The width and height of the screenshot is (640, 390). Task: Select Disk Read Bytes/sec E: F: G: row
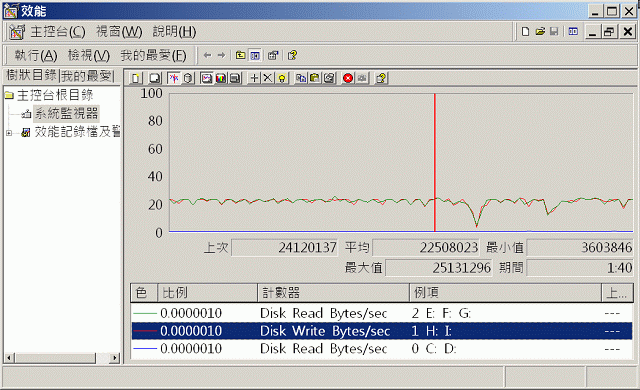[382, 313]
